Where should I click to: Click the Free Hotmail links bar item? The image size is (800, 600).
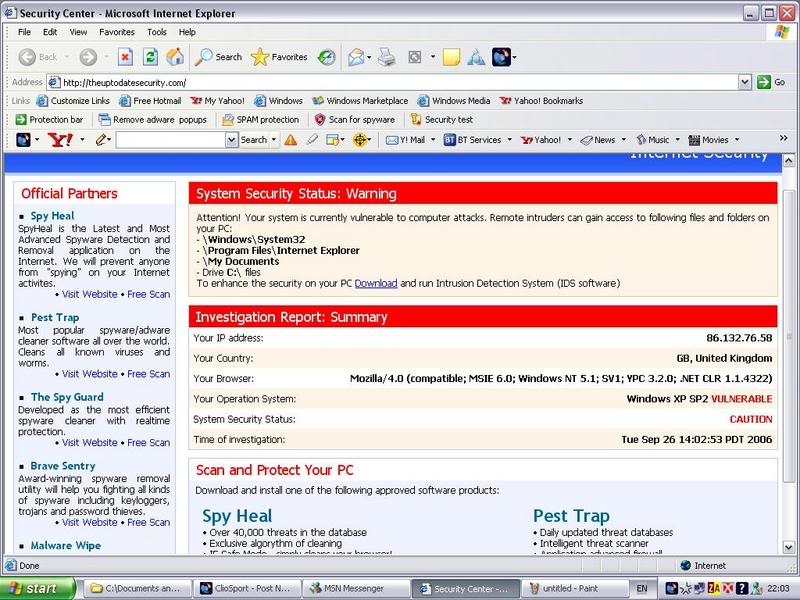click(150, 101)
